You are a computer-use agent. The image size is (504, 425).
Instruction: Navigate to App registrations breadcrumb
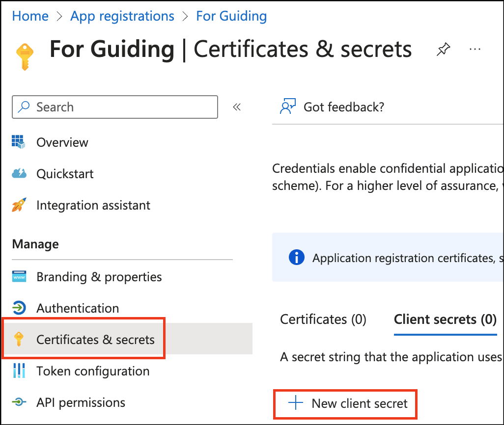tap(122, 16)
